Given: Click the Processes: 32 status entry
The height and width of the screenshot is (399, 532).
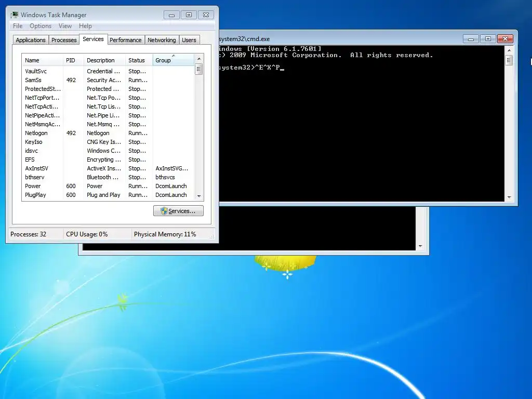Looking at the screenshot, I should click(x=28, y=234).
